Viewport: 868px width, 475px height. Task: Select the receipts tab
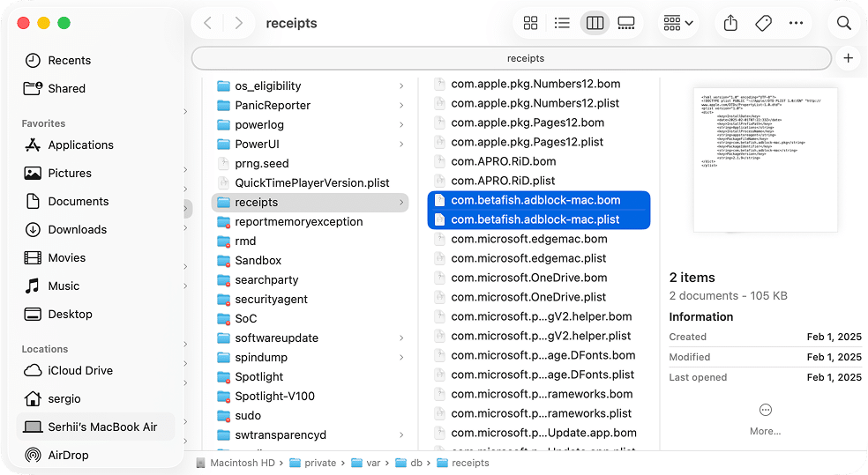[512, 58]
